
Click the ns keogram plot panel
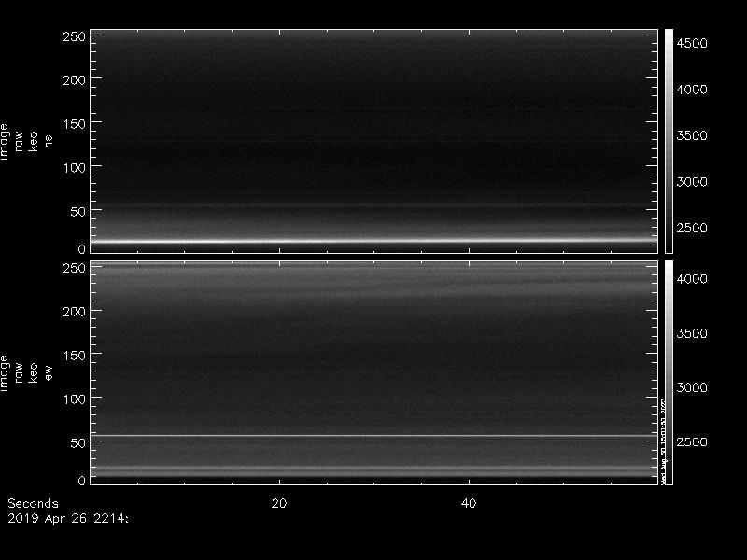click(x=374, y=142)
